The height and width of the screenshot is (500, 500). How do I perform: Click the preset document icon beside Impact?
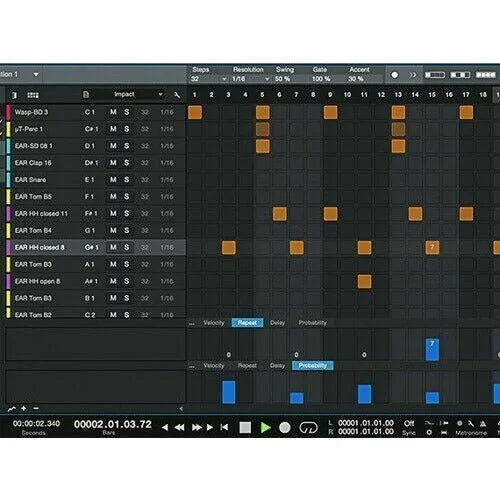click(86, 95)
